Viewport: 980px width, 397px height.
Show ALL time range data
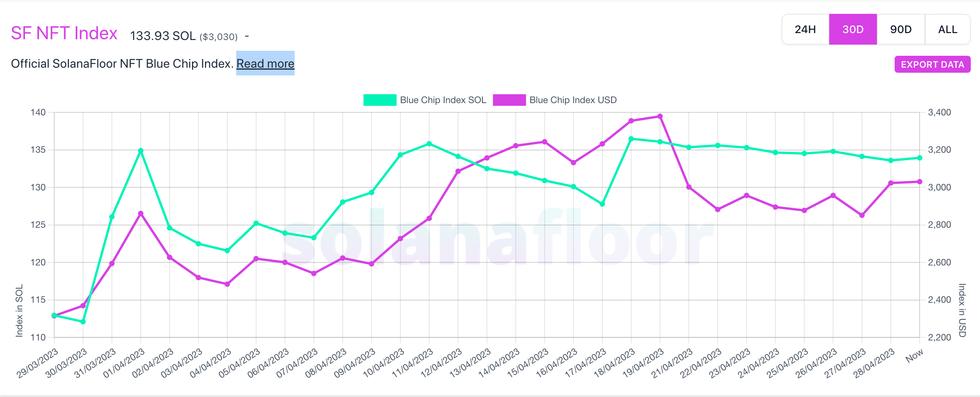click(x=948, y=30)
